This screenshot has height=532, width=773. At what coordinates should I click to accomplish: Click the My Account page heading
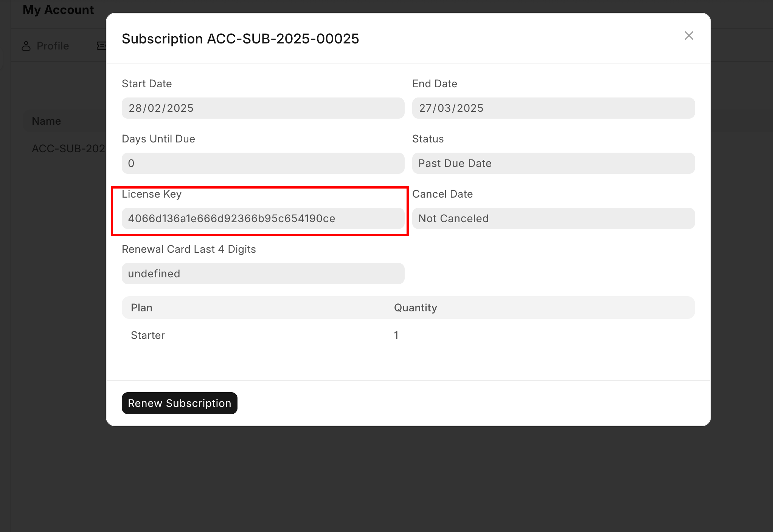pyautogui.click(x=58, y=10)
